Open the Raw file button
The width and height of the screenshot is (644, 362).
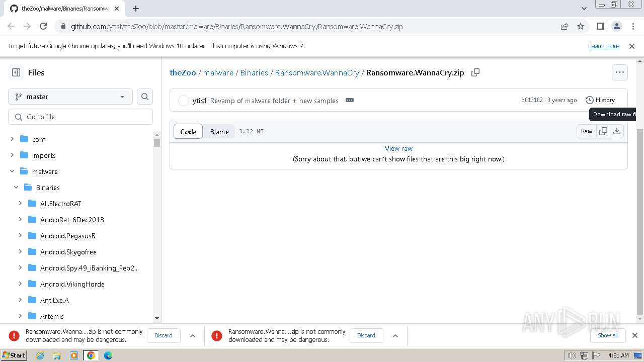point(587,131)
